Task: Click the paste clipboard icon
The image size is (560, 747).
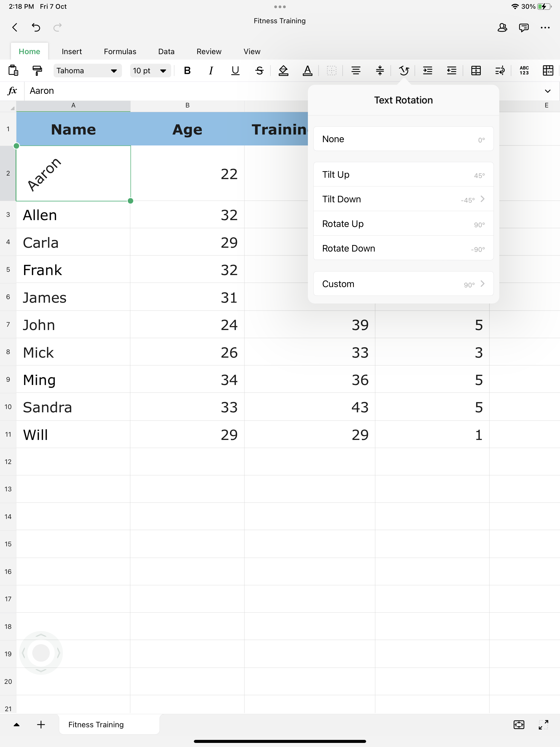Action: pos(13,71)
